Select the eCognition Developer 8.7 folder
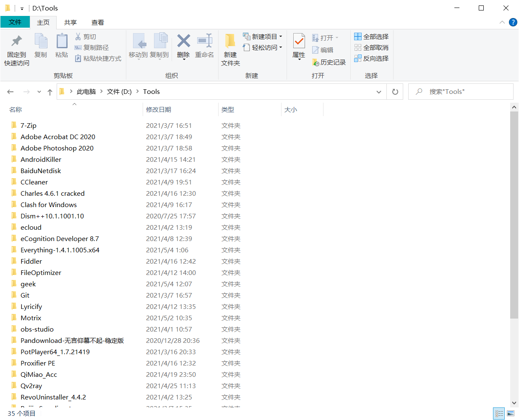Viewport: 519px width, 420px height. (60, 239)
